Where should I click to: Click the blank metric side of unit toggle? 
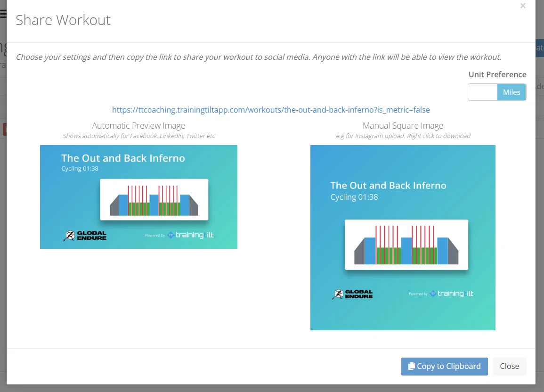(483, 92)
